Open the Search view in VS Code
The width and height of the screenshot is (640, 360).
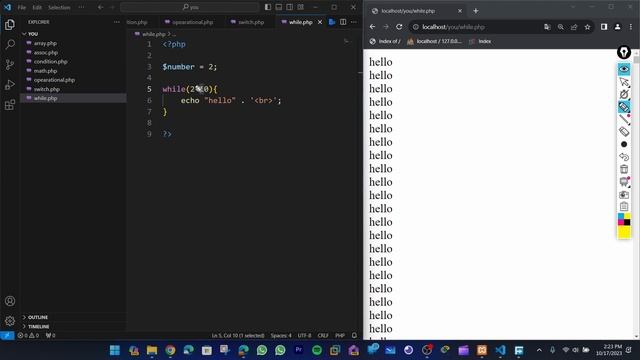click(x=10, y=44)
